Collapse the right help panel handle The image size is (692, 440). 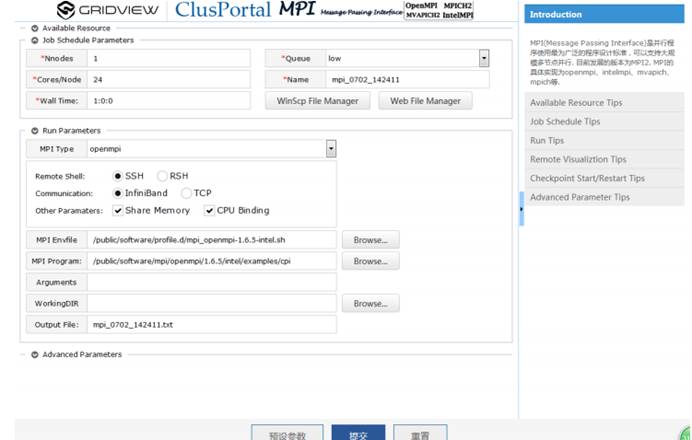(x=522, y=209)
